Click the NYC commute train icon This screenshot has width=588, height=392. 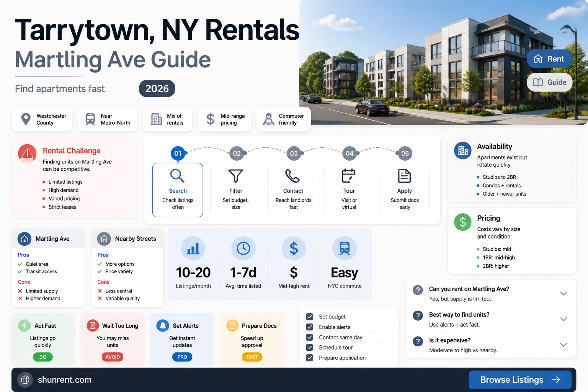(345, 248)
